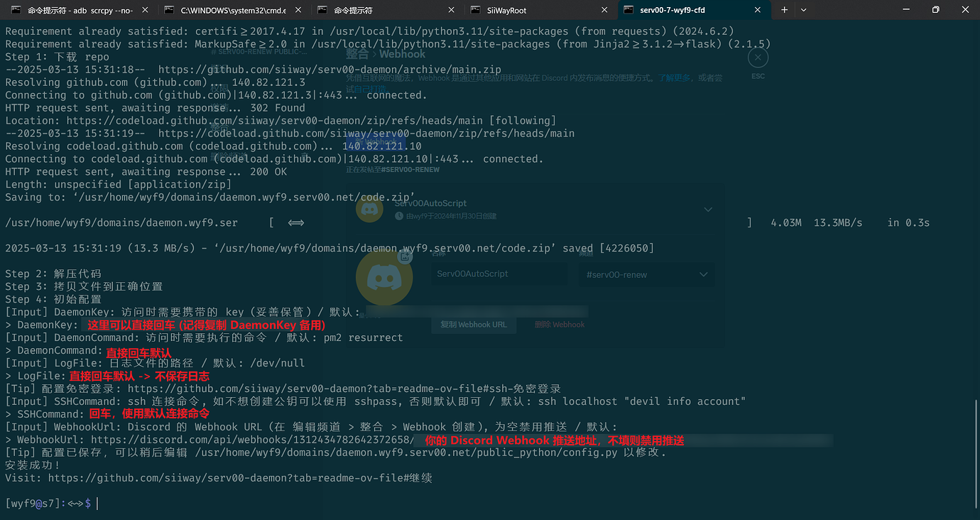
Task: Click the serv00-daemon/archive/main.zip URL
Action: coord(330,70)
